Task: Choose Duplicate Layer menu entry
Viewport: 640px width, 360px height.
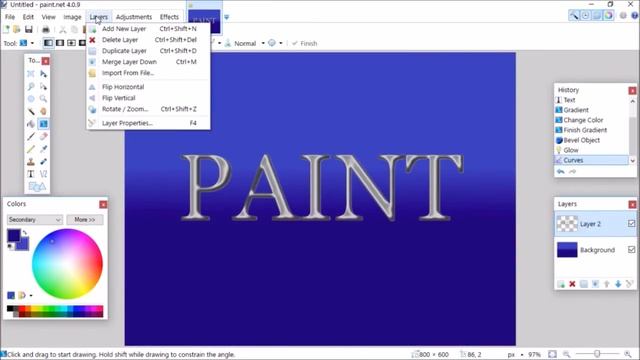Action: pos(149,51)
